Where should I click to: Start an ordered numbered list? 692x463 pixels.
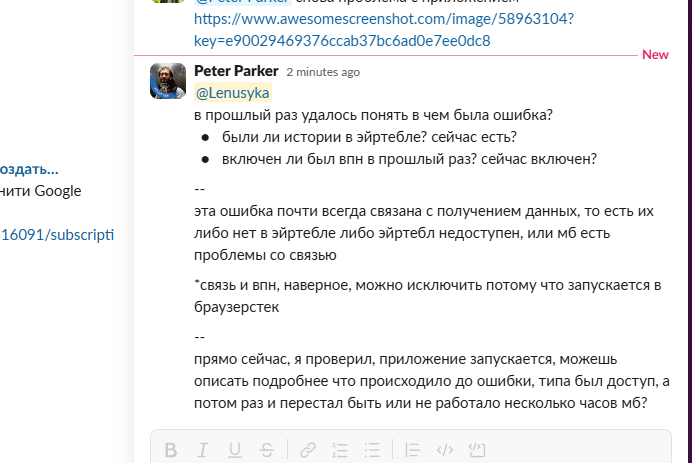(340, 449)
